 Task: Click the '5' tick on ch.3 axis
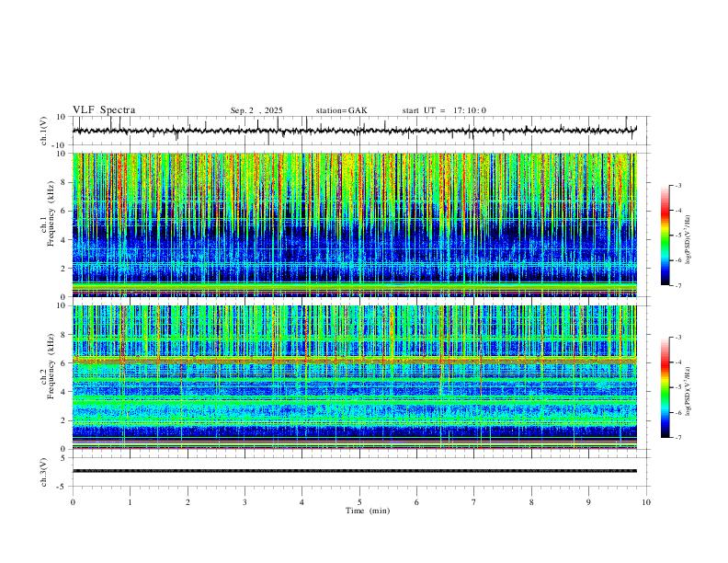[x=63, y=458]
